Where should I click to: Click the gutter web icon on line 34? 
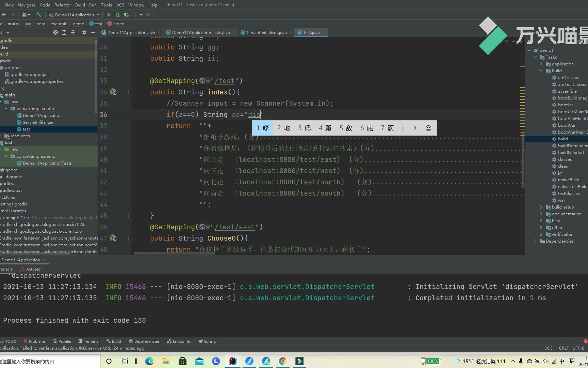[x=113, y=92]
